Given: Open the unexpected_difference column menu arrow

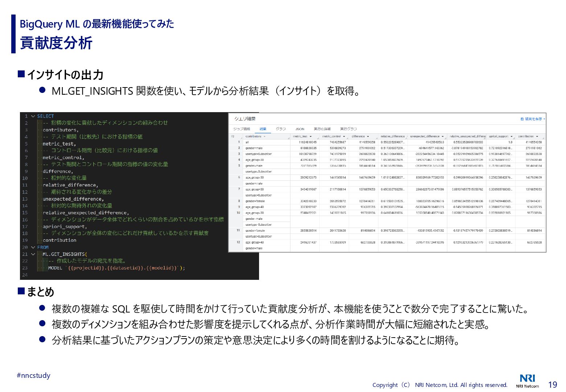Looking at the screenshot, I should pos(443,136).
